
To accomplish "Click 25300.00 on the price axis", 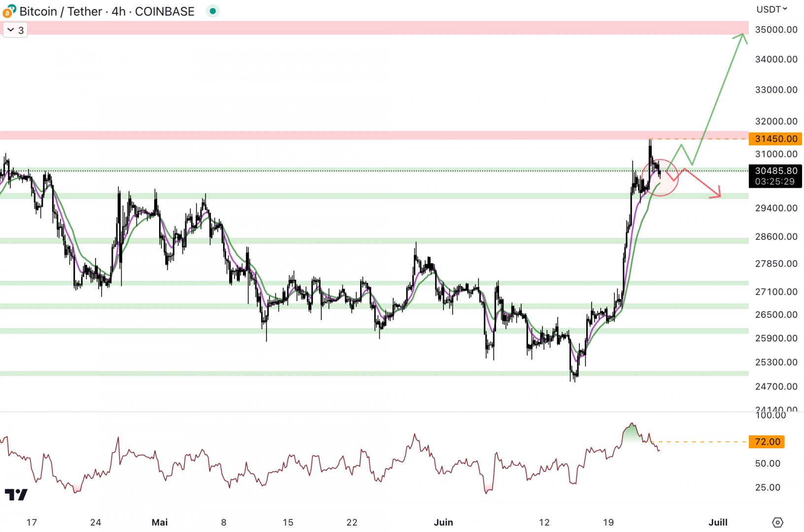I will [x=776, y=362].
